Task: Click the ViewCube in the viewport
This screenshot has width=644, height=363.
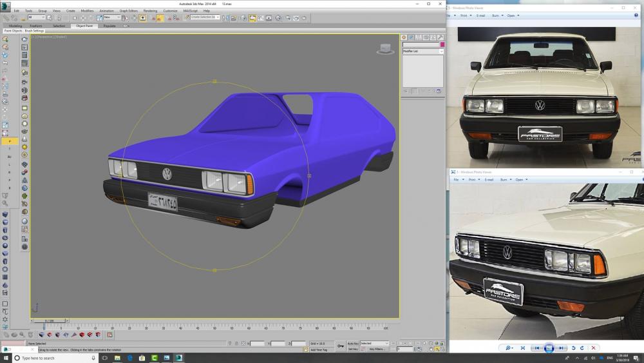Action: [x=385, y=48]
